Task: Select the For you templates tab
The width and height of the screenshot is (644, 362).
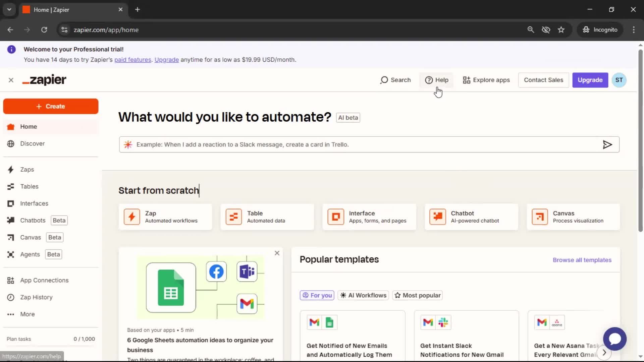Action: click(317, 295)
